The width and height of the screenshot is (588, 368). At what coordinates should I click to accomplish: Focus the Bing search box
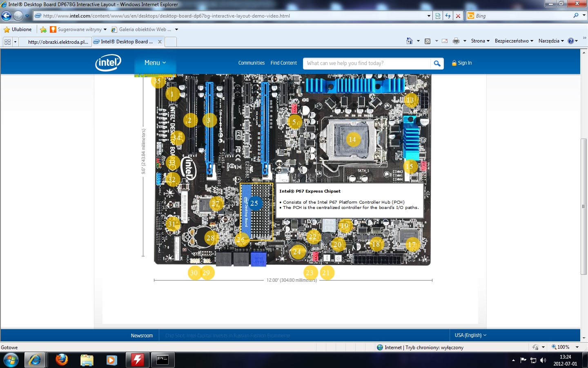point(523,16)
